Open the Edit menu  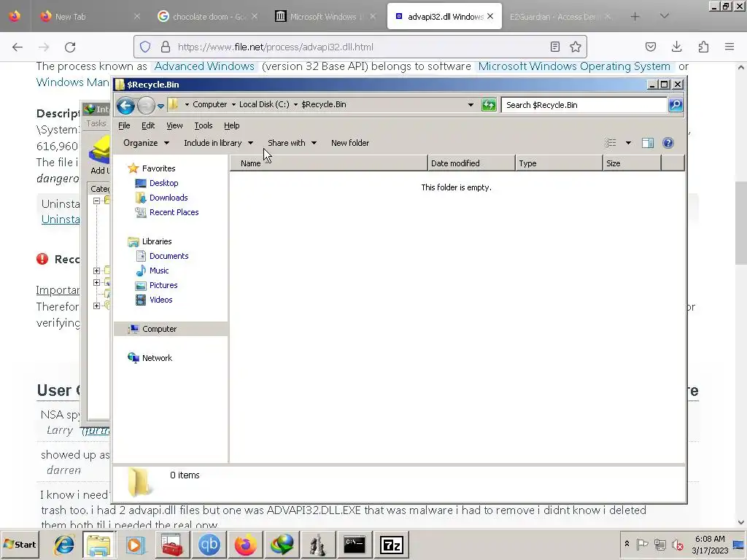click(148, 125)
